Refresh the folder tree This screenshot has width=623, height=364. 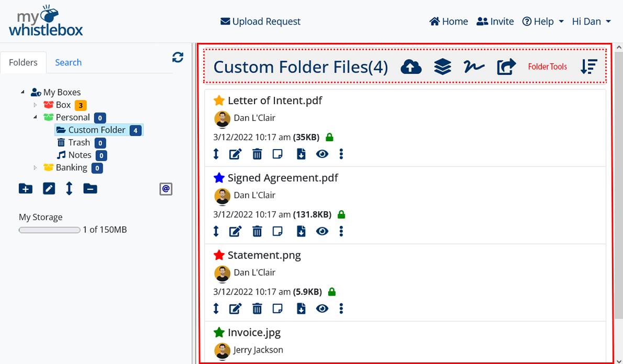pos(178,58)
